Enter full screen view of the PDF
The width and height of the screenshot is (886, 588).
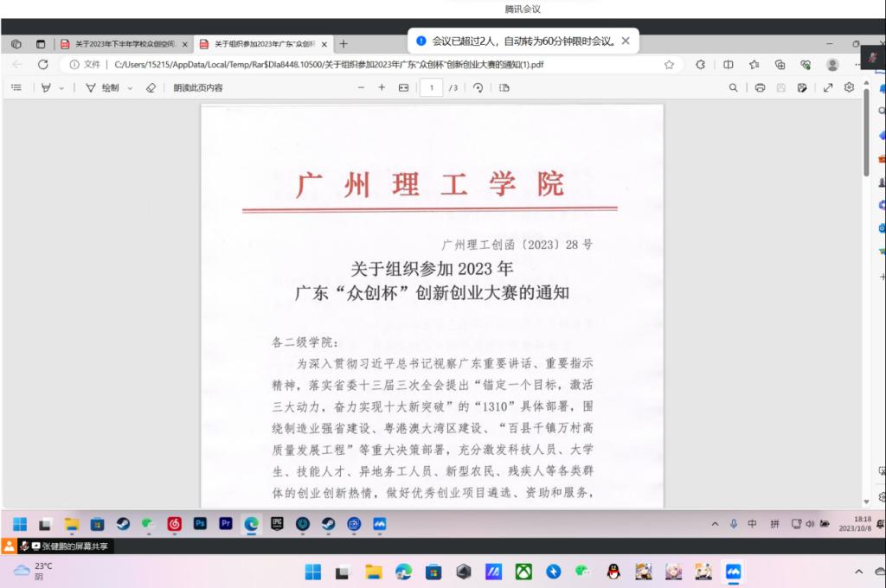(828, 87)
